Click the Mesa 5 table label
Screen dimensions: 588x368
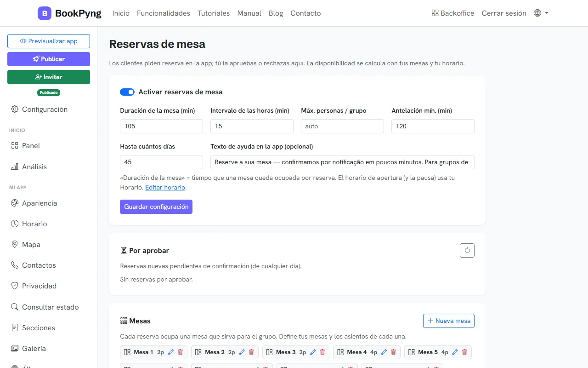pyautogui.click(x=428, y=352)
